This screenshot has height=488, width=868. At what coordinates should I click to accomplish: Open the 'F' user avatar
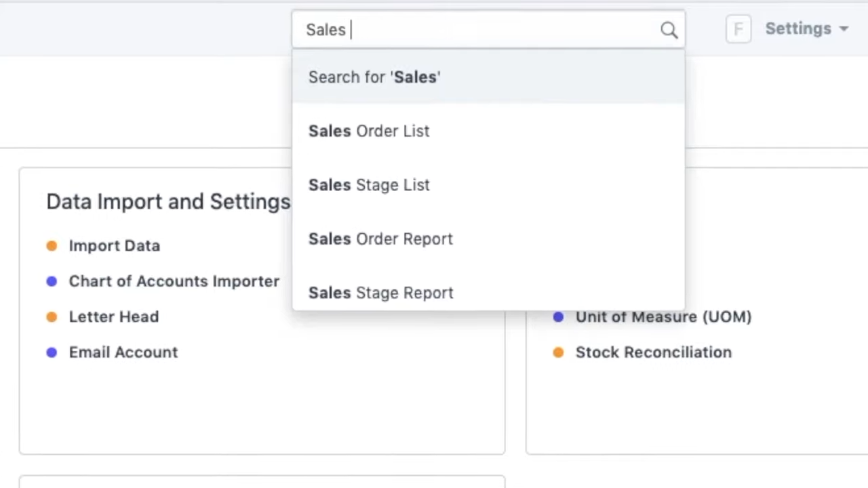point(738,29)
